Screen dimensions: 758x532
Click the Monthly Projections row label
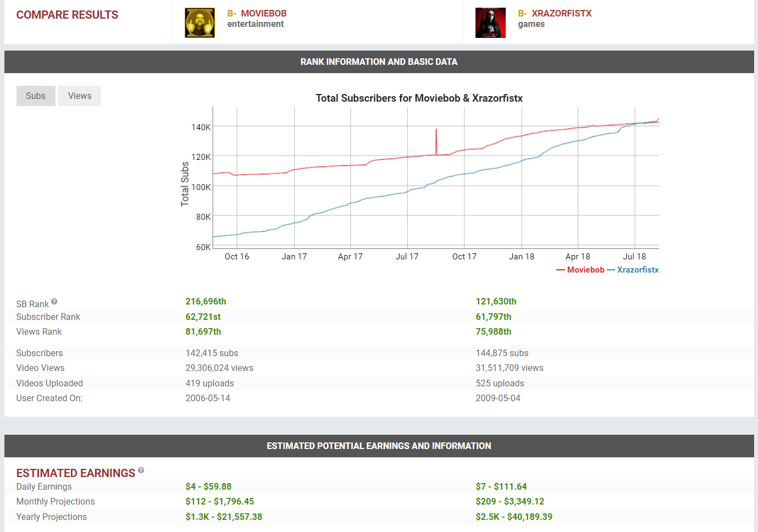56,501
